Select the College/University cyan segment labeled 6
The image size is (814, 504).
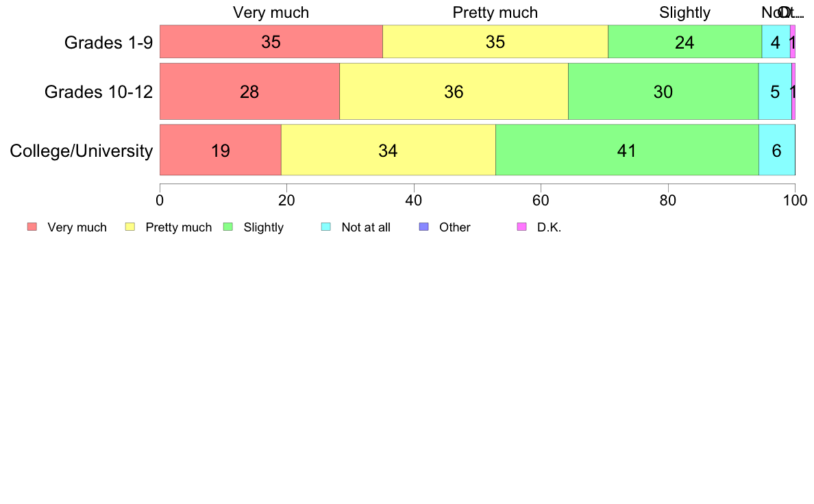[776, 150]
